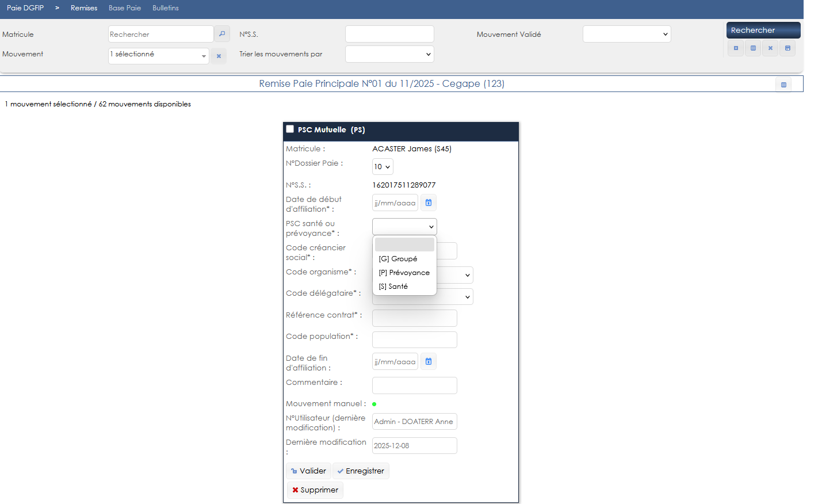Go to the Bulletins menu

tap(166, 8)
